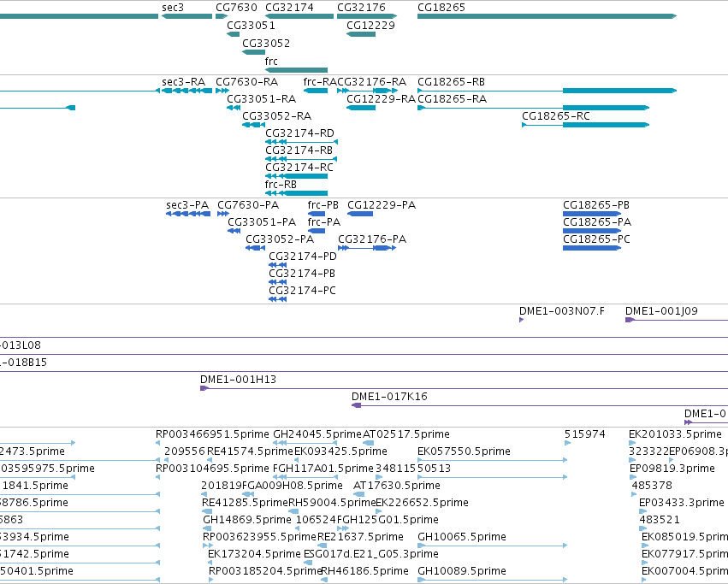Click the DME1-001J09 clone label
The image size is (728, 584).
pyautogui.click(x=661, y=311)
